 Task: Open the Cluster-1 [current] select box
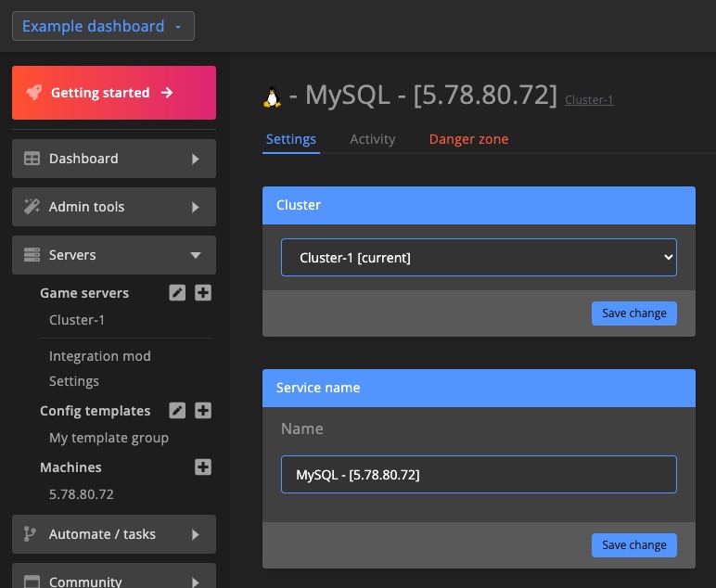(479, 258)
